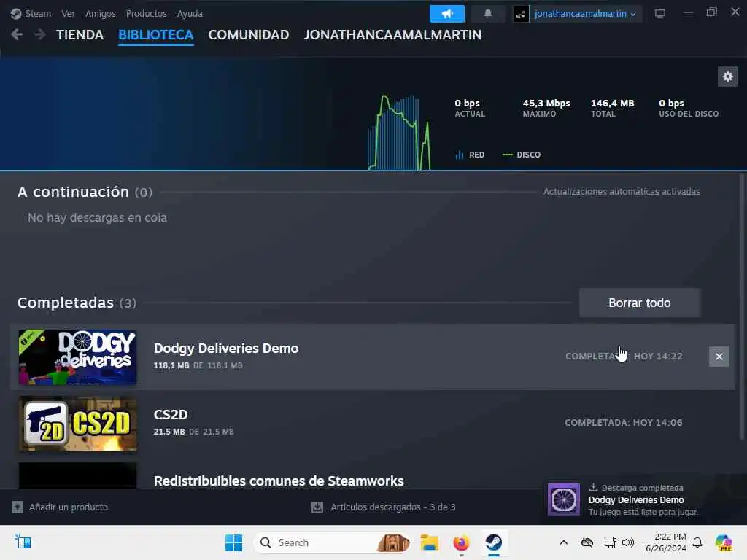Screen dimensions: 747x560
Task: Click the vertical scrollbar in downloads list
Action: [x=741, y=305]
